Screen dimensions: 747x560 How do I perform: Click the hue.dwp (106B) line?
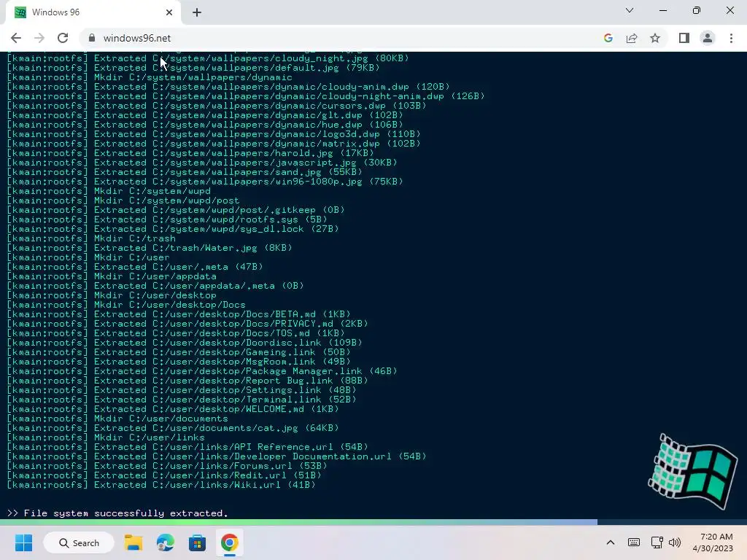pyautogui.click(x=205, y=125)
